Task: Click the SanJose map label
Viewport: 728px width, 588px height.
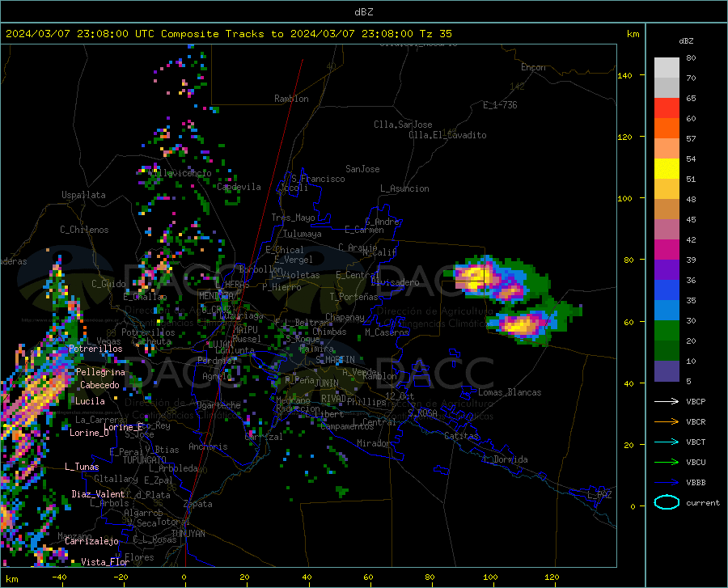Action: [362, 169]
